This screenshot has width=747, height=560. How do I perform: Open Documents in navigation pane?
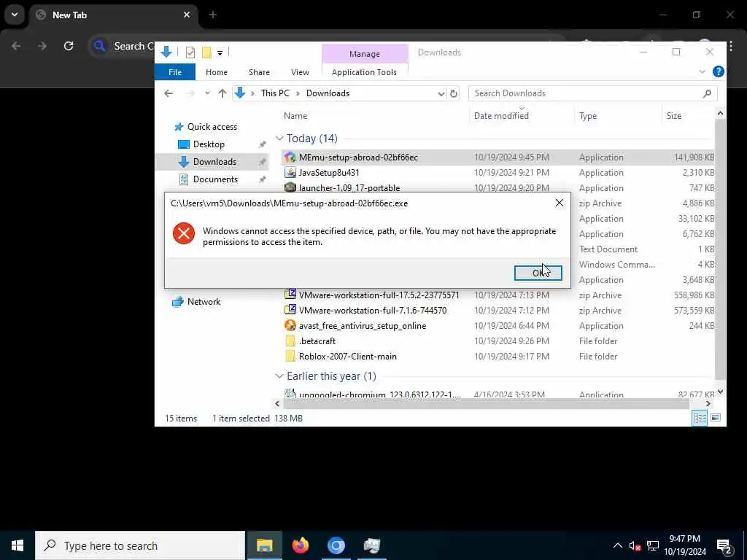tap(215, 179)
